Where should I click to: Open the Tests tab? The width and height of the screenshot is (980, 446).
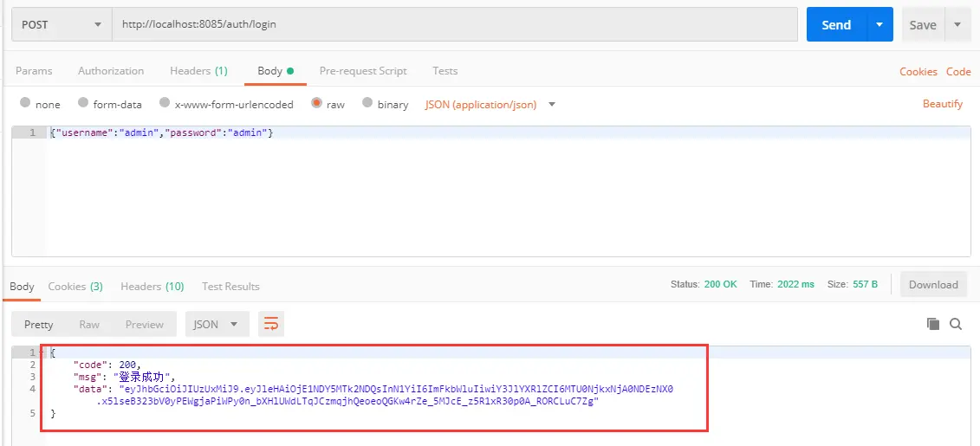(445, 71)
